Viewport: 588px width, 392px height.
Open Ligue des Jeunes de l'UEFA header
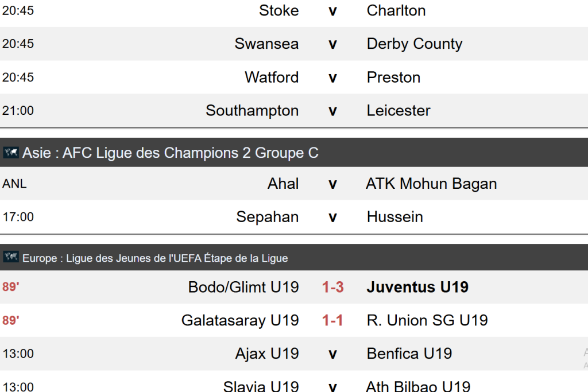tap(155, 258)
